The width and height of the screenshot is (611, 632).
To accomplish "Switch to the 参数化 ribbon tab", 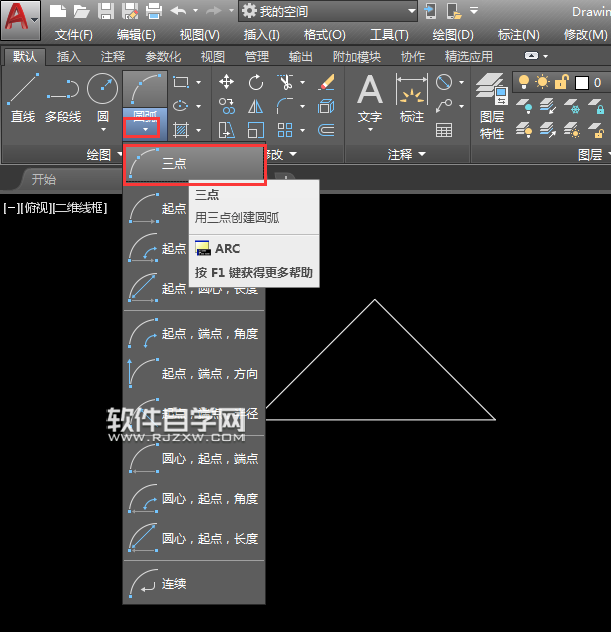I will (163, 57).
